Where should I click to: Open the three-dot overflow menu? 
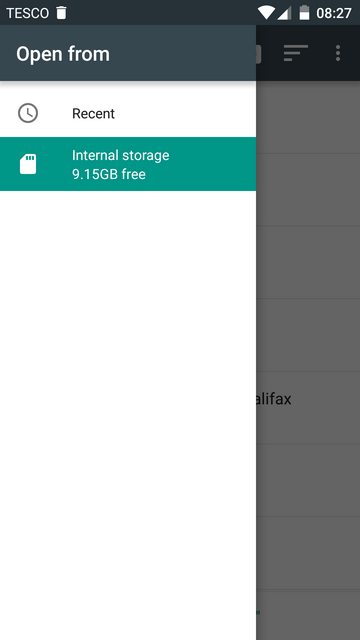point(338,53)
